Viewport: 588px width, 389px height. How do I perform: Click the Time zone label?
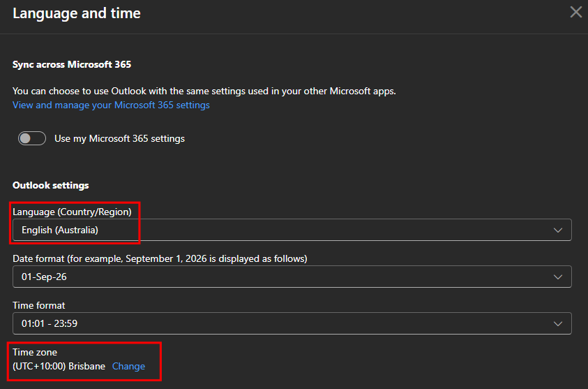[35, 352]
